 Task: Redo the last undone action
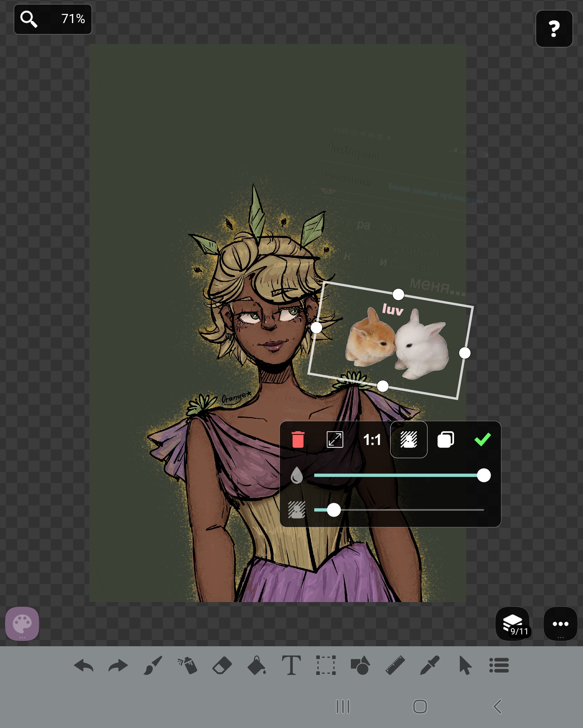[118, 666]
